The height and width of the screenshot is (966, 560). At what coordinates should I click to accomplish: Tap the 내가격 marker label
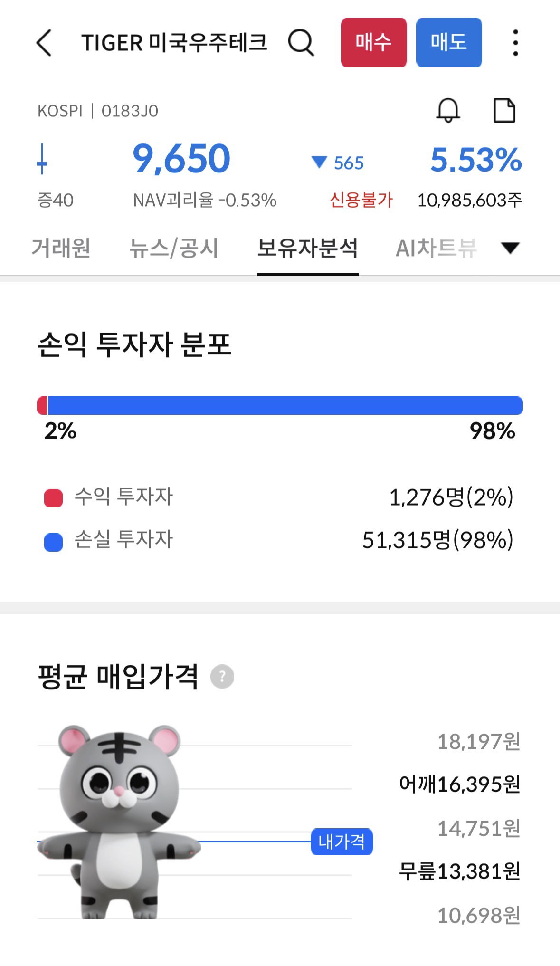342,842
